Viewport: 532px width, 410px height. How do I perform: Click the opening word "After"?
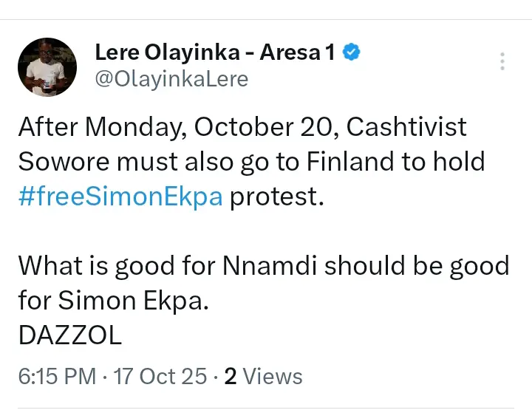coord(48,127)
